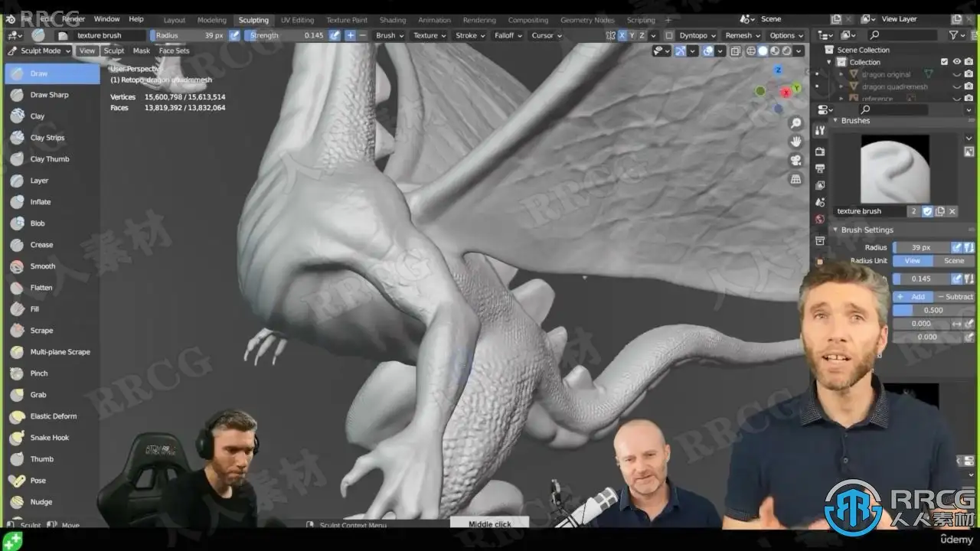The image size is (980, 551).
Task: Set brush direction to Add in header
Action: (x=350, y=35)
